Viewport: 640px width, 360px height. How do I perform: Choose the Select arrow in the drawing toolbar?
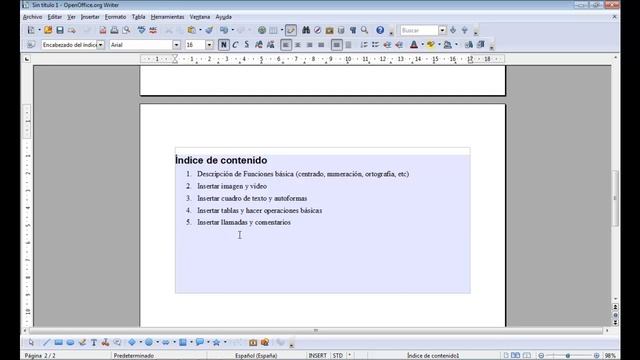pyautogui.click(x=31, y=342)
